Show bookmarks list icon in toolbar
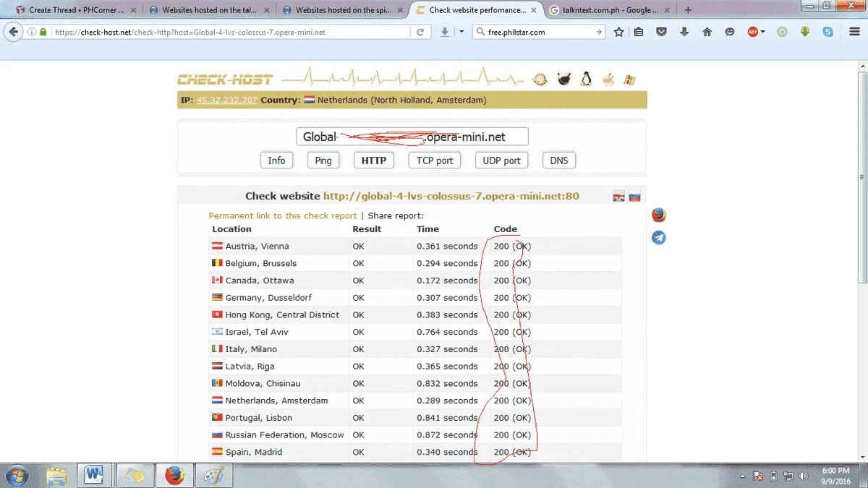 [x=639, y=32]
